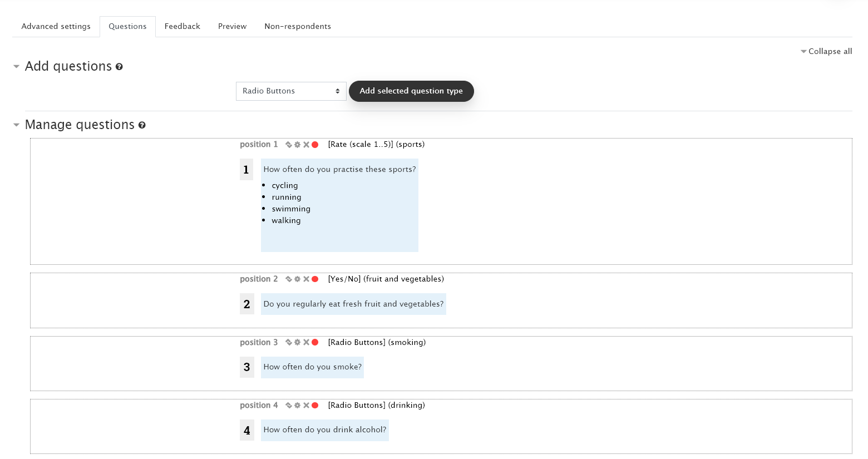Click the 'position 3' label
Image resolution: width=868 pixels, height=459 pixels.
[x=259, y=342]
